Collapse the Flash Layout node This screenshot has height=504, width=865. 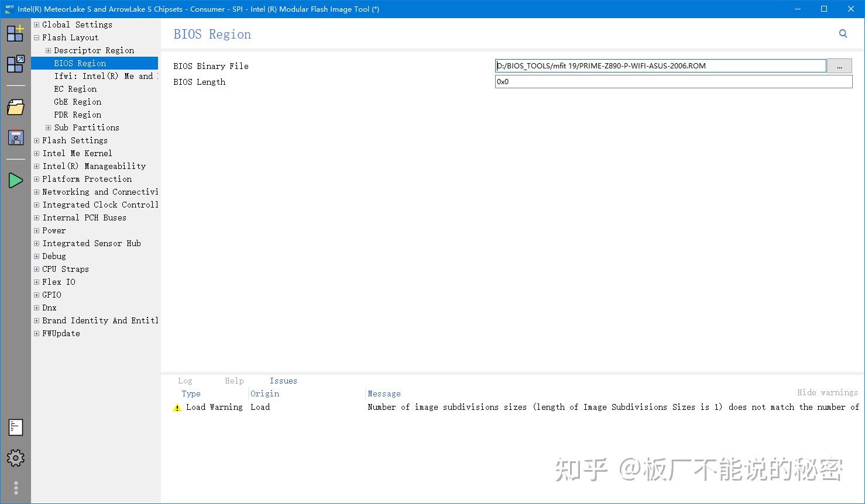[x=37, y=37]
